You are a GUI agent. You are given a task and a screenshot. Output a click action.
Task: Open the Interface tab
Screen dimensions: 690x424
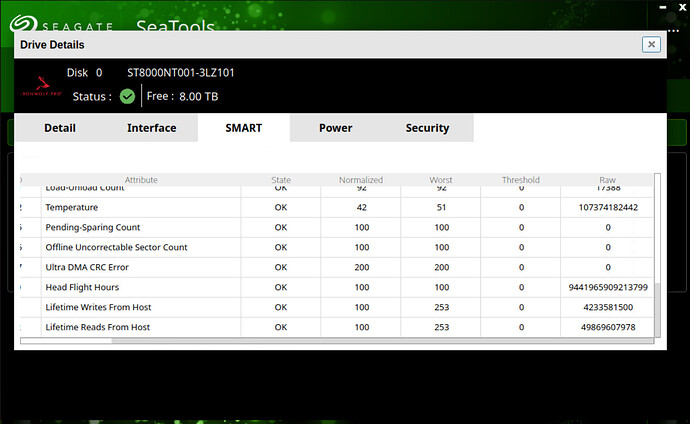[x=151, y=128]
